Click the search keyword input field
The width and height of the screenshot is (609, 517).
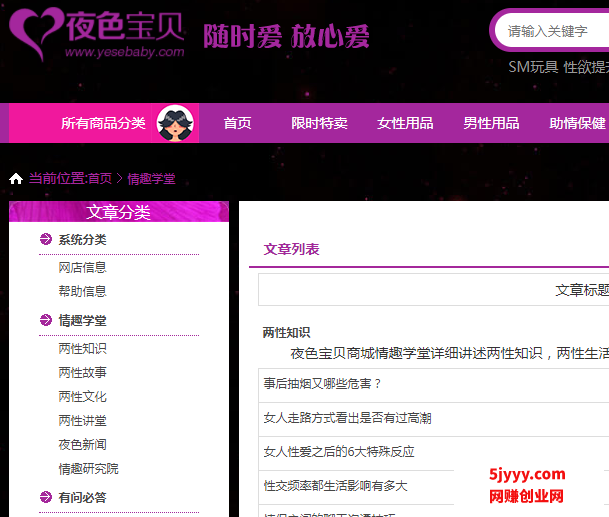point(555,31)
